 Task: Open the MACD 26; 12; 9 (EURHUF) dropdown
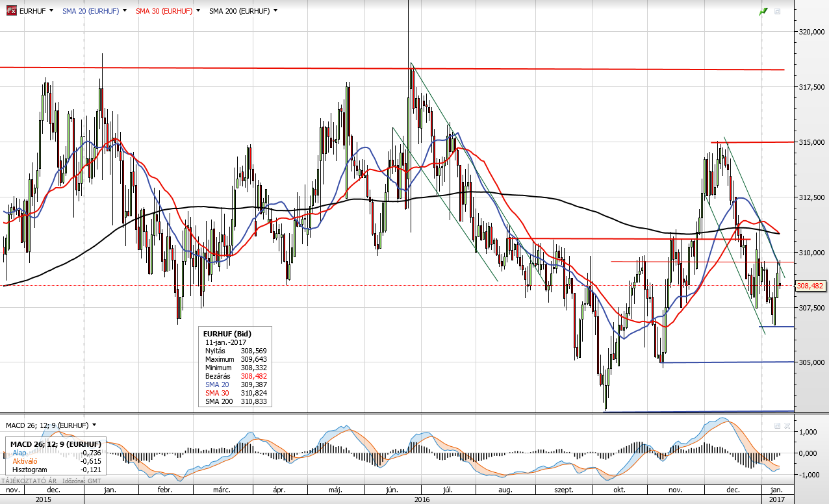(94, 425)
